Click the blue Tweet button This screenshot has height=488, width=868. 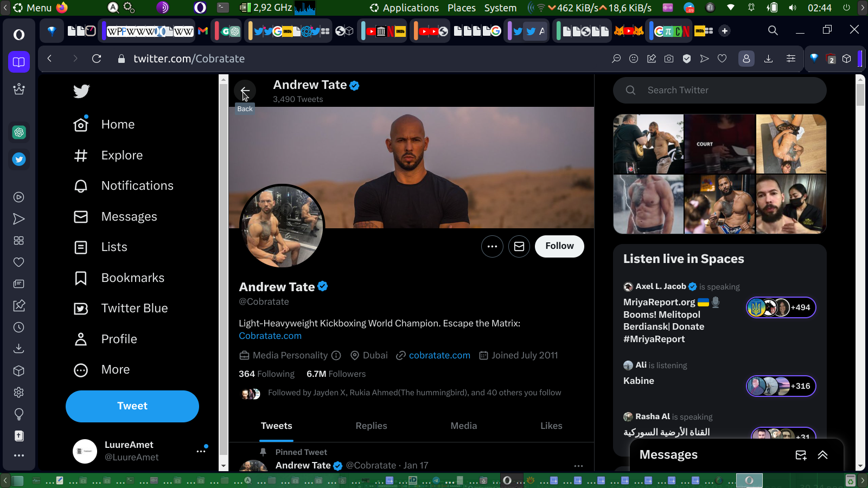132,406
